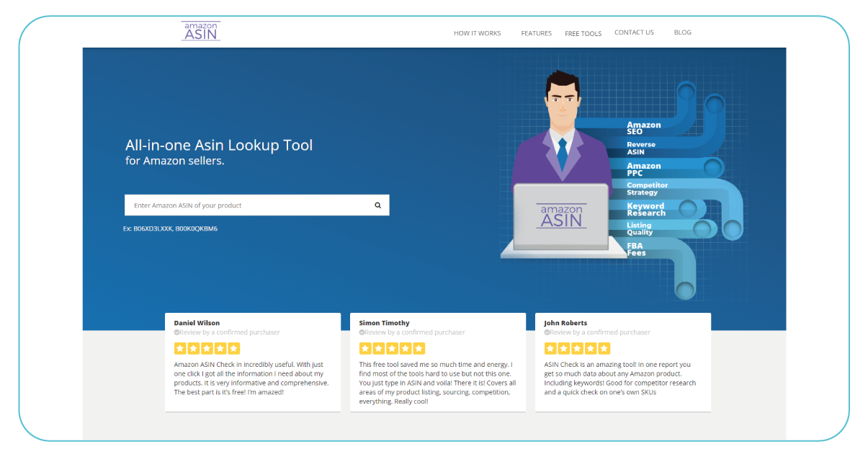Click the "Listing Quality" label in the illustration
This screenshot has height=457, width=868.
click(640, 228)
